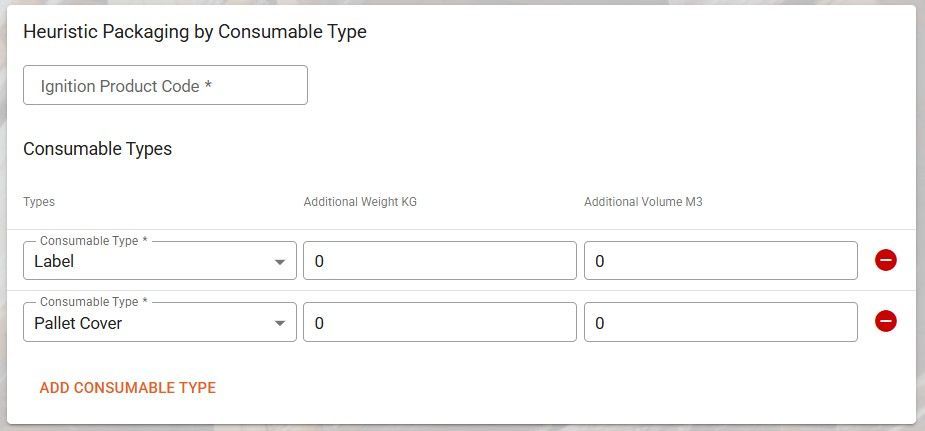
Task: Open the consumable type selector showing Pallet Cover
Action: click(150, 323)
